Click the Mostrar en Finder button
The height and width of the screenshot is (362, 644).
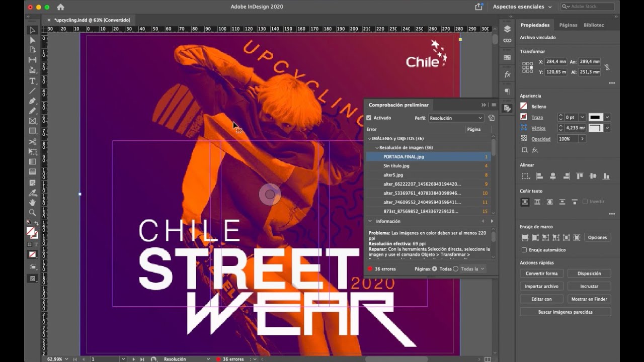(589, 299)
